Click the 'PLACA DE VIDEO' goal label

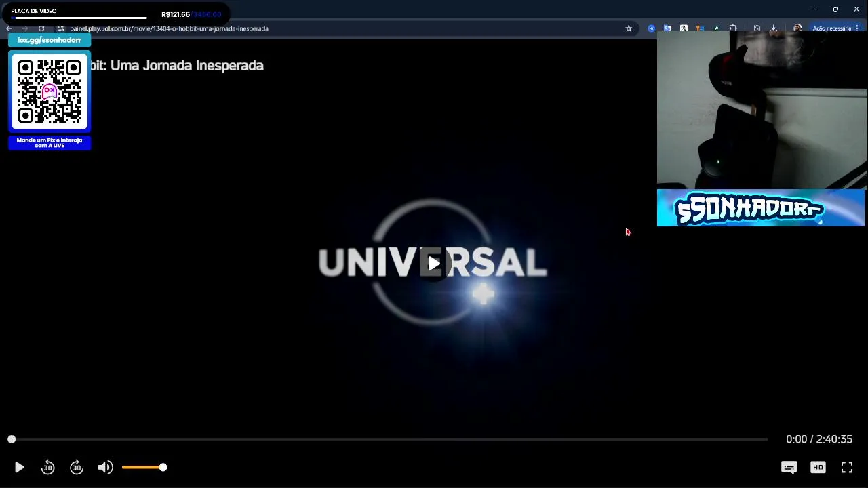coord(34,11)
